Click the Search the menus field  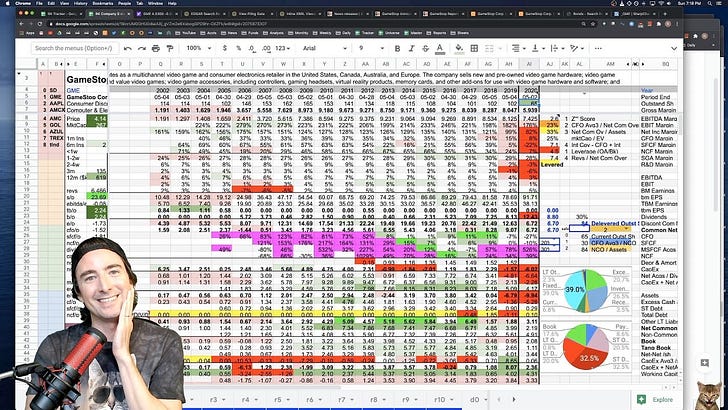pos(75,48)
